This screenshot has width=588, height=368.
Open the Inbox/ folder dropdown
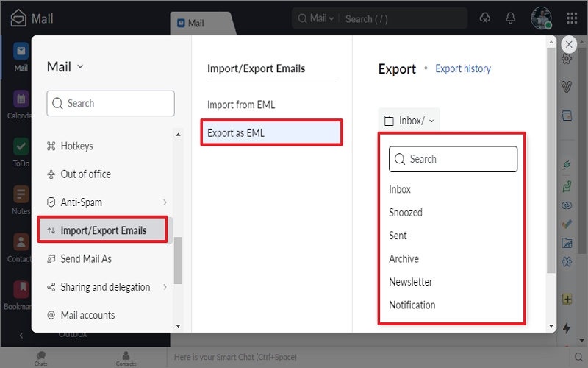tap(409, 121)
